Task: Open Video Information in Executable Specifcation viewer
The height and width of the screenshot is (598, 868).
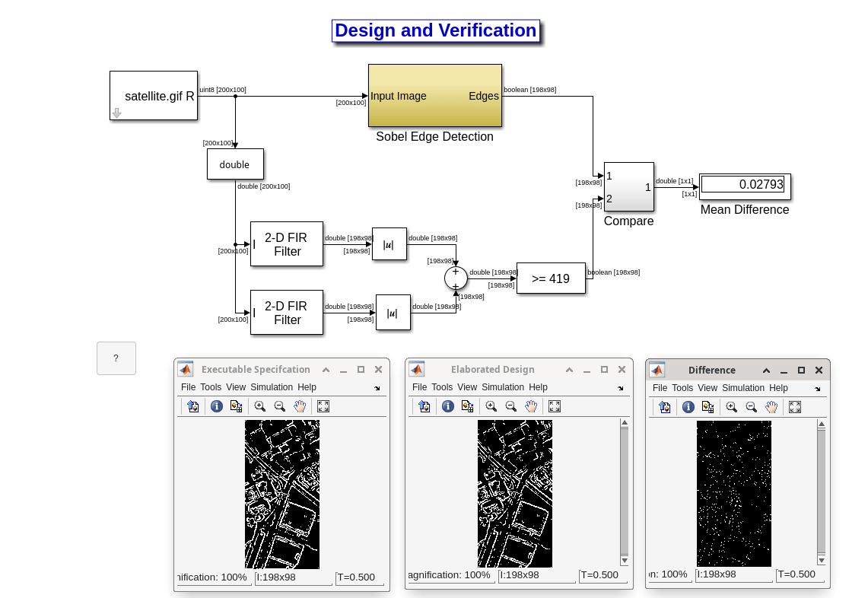Action: (216, 406)
